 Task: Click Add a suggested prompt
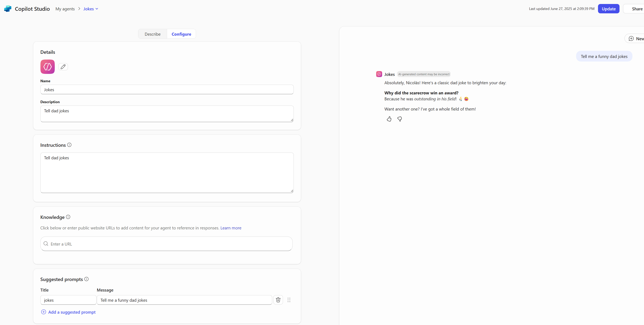(68, 312)
